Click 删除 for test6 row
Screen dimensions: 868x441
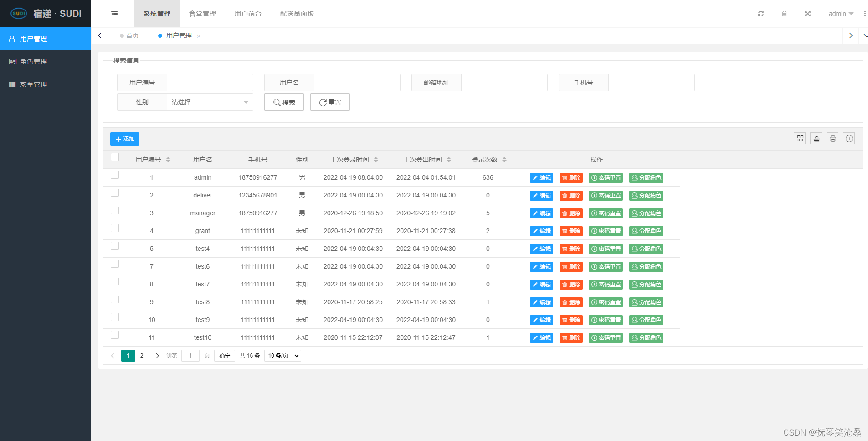[x=571, y=267]
